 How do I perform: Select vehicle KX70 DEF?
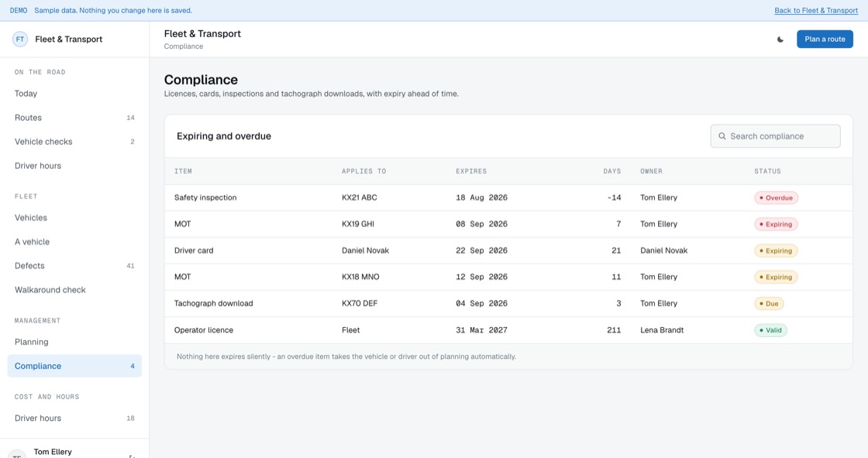pyautogui.click(x=360, y=304)
